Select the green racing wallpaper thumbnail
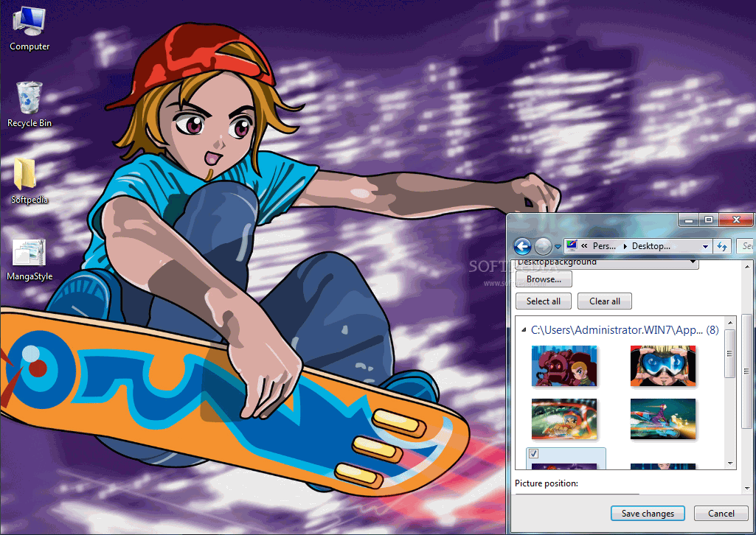756x535 pixels. coord(564,419)
